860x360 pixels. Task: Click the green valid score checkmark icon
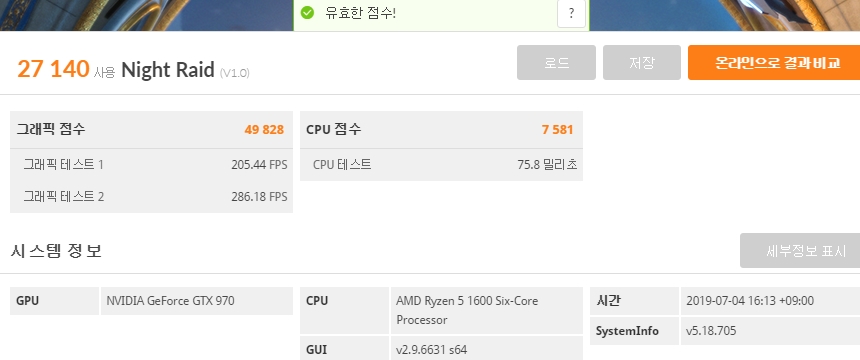tap(307, 13)
